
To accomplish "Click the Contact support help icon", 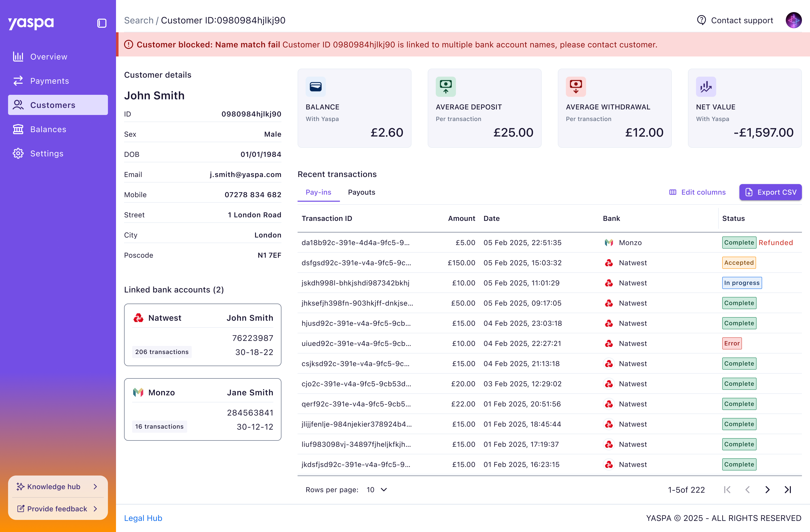I will (x=701, y=20).
